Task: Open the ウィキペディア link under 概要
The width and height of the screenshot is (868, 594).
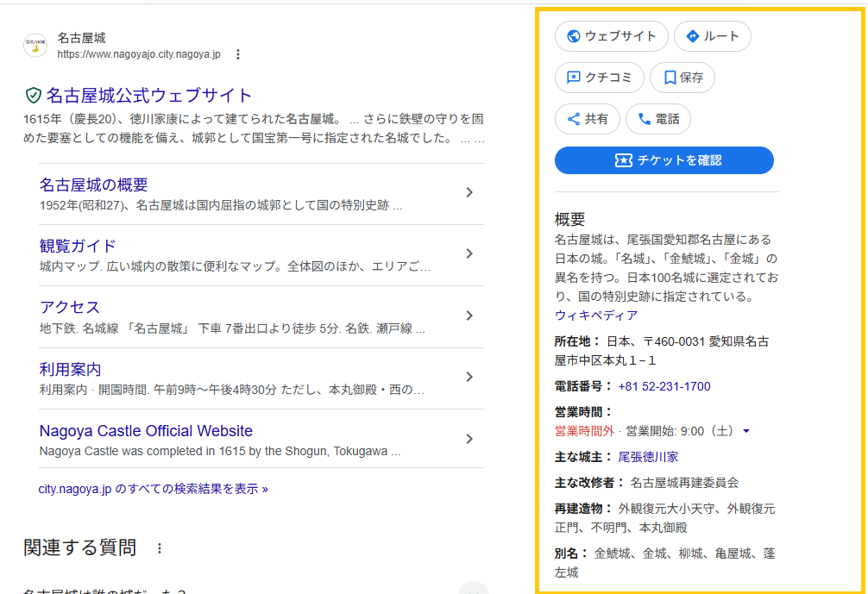Action: pyautogui.click(x=596, y=316)
